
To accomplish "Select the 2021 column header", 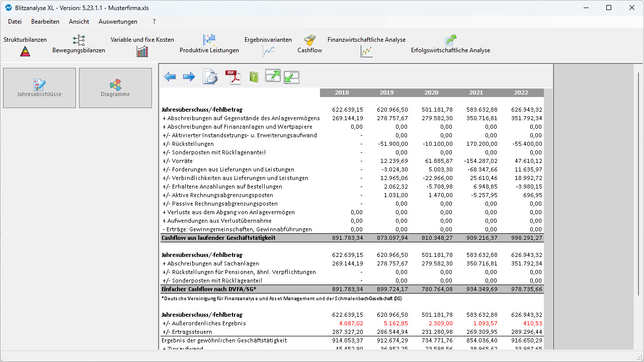I will [476, 93].
